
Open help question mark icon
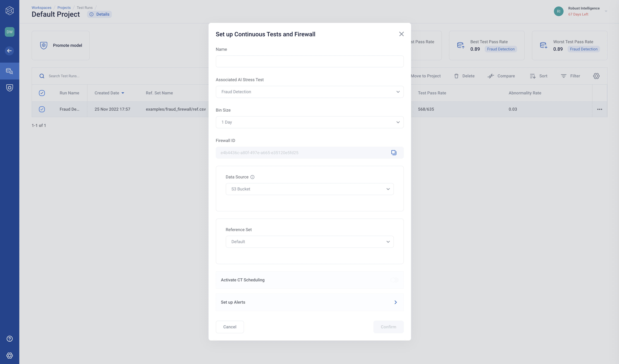(x=10, y=339)
